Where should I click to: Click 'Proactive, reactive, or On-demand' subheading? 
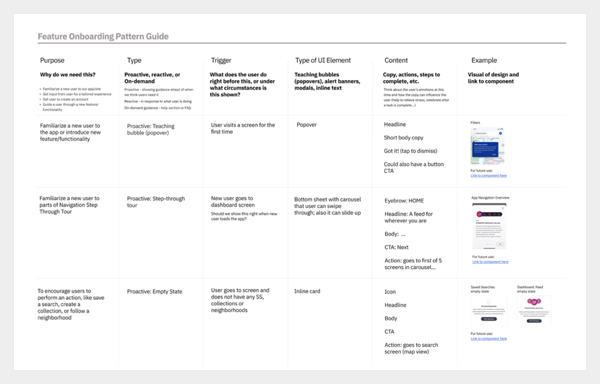tap(152, 78)
